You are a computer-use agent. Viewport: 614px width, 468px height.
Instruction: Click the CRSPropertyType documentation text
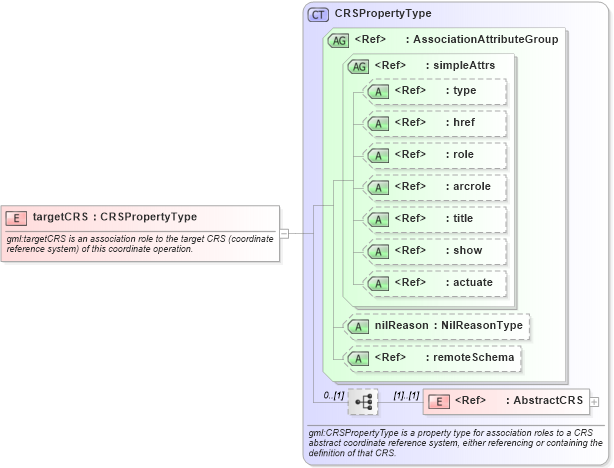[455, 443]
